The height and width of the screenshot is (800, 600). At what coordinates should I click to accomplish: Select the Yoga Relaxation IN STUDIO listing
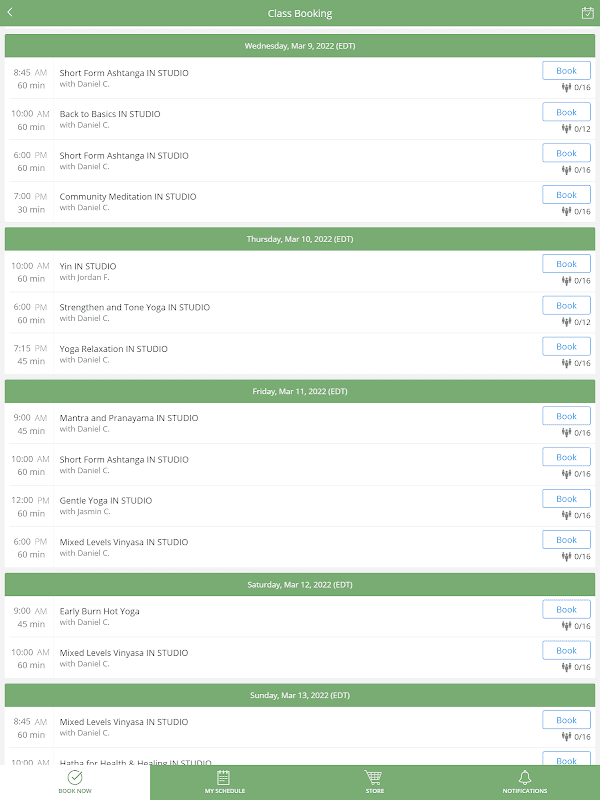pyautogui.click(x=113, y=349)
